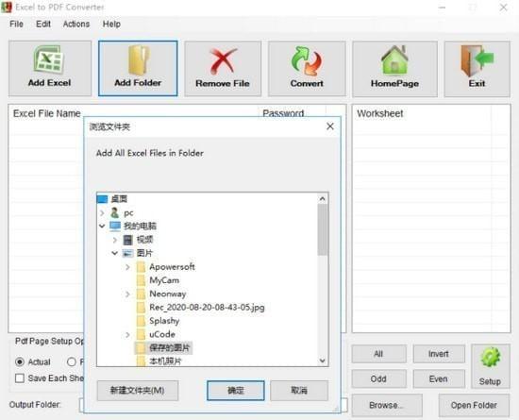The image size is (519, 420).
Task: Select the partially hidden radio option beside Actual
Action: pos(71,362)
